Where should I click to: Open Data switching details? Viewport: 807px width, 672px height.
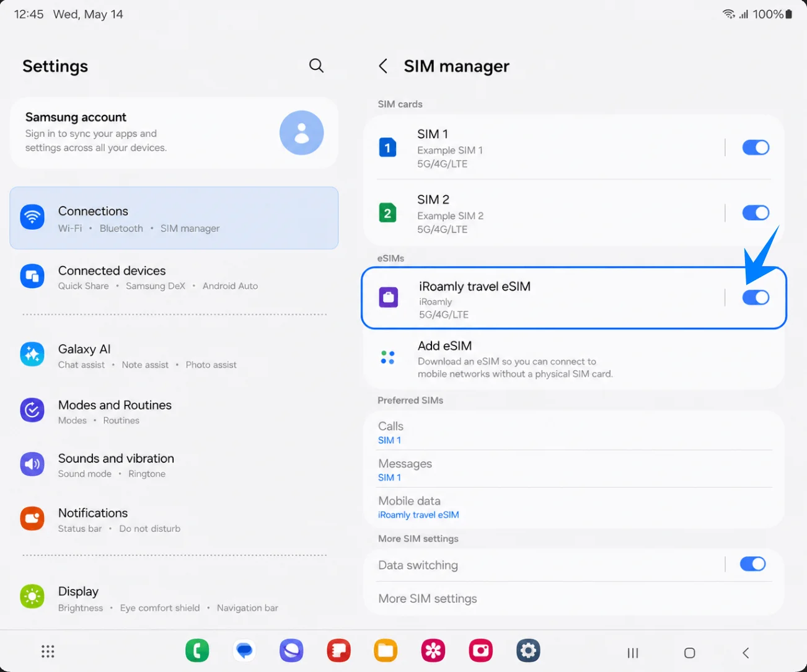pyautogui.click(x=543, y=565)
